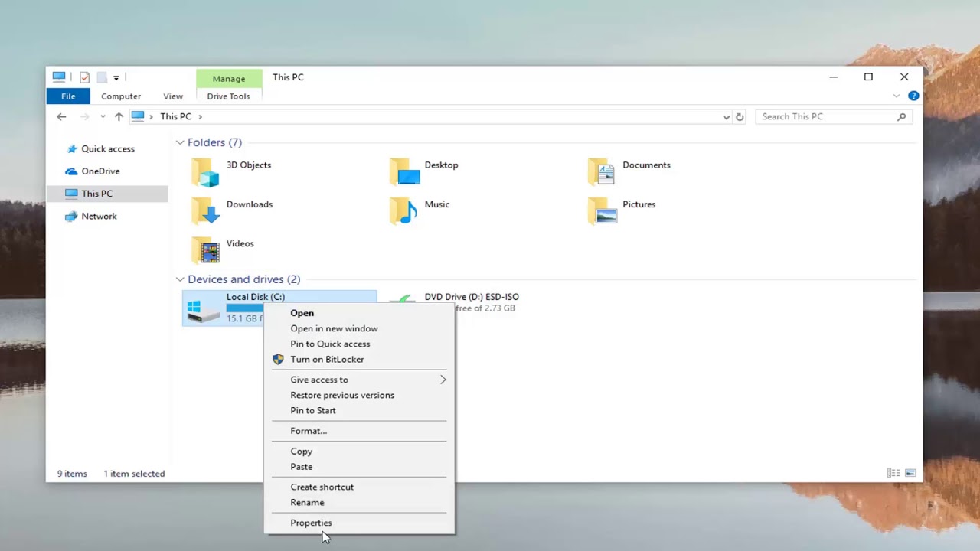Select the 3D Objects folder icon

[205, 172]
